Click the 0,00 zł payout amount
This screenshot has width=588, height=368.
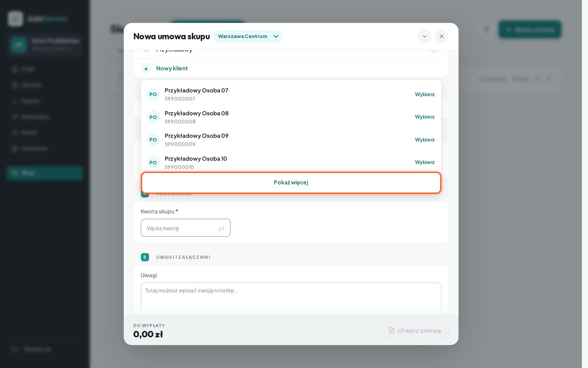(x=148, y=334)
